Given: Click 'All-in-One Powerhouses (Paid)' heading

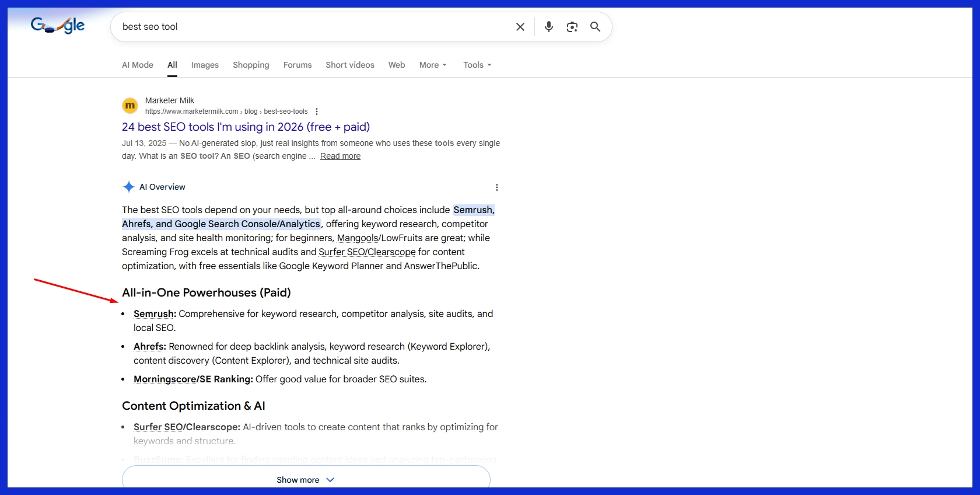Looking at the screenshot, I should click(x=206, y=292).
